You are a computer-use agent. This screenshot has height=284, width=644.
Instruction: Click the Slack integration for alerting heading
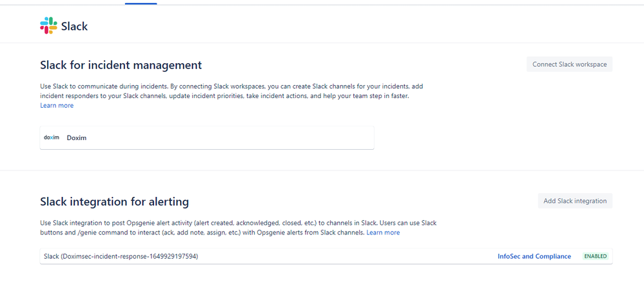(x=115, y=202)
